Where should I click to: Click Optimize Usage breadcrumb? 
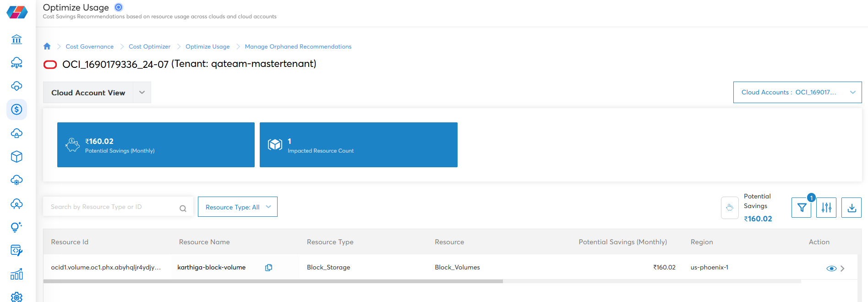click(207, 47)
